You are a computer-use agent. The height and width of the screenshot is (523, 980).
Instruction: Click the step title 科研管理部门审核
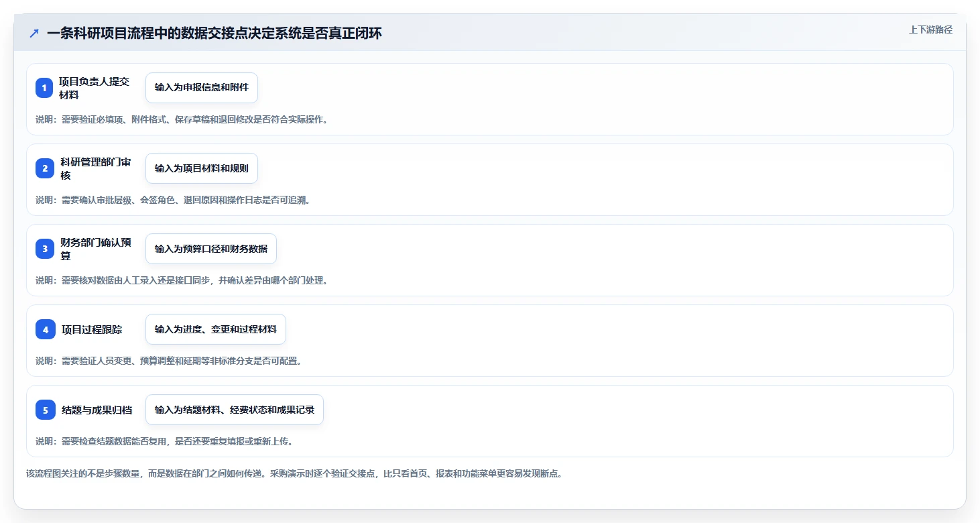point(96,168)
